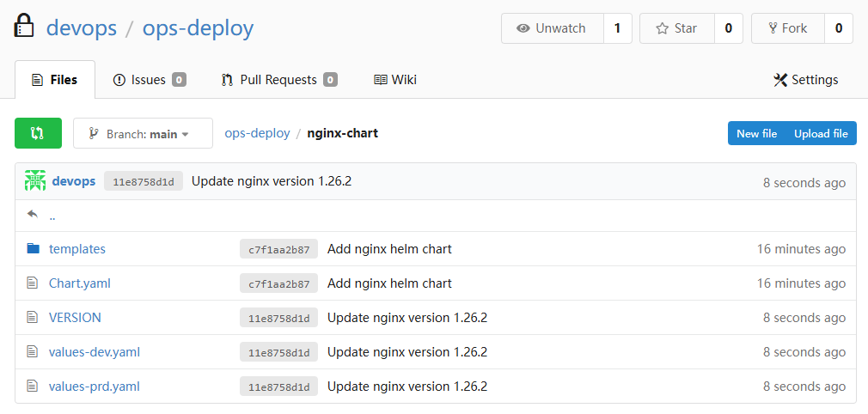Expand the Branch: main dropdown
Image resolution: width=868 pixels, height=414 pixels.
pos(143,133)
